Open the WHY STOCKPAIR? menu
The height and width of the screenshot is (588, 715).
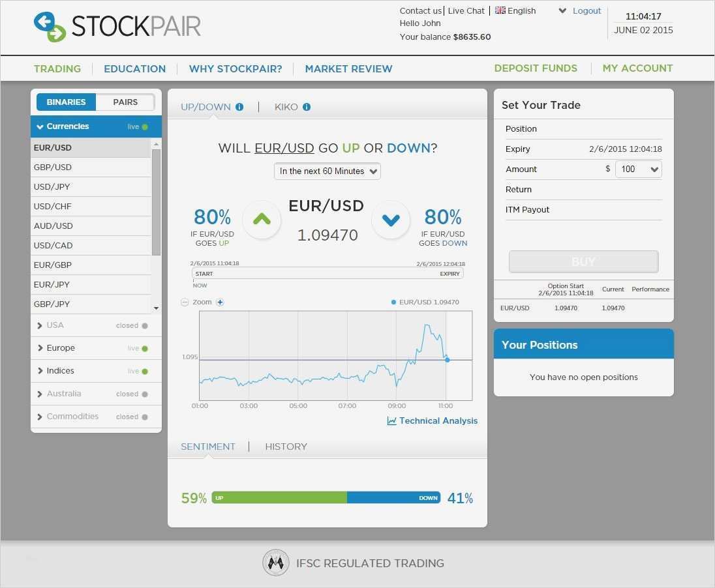pos(236,69)
